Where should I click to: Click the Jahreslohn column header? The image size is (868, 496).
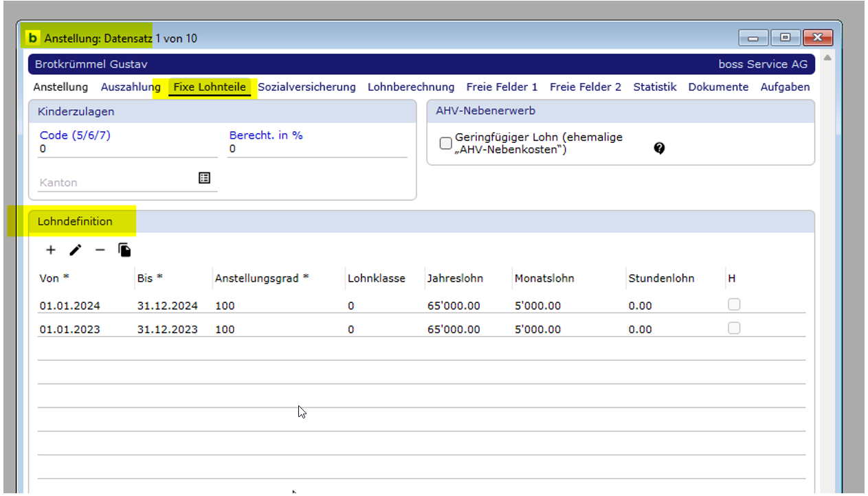(x=455, y=278)
